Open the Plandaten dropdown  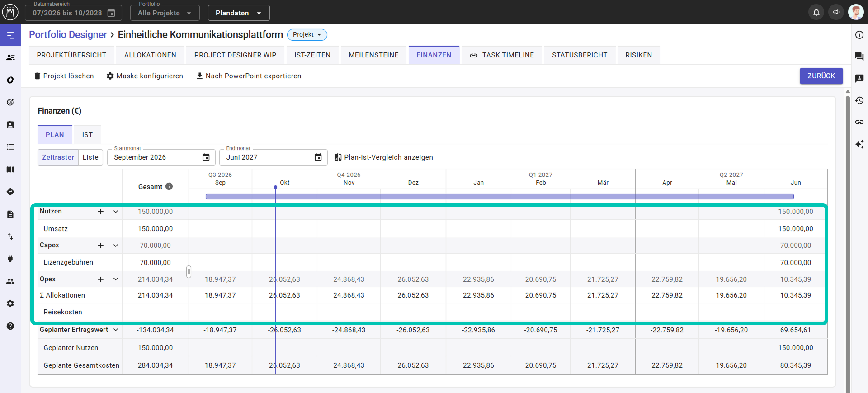click(239, 13)
